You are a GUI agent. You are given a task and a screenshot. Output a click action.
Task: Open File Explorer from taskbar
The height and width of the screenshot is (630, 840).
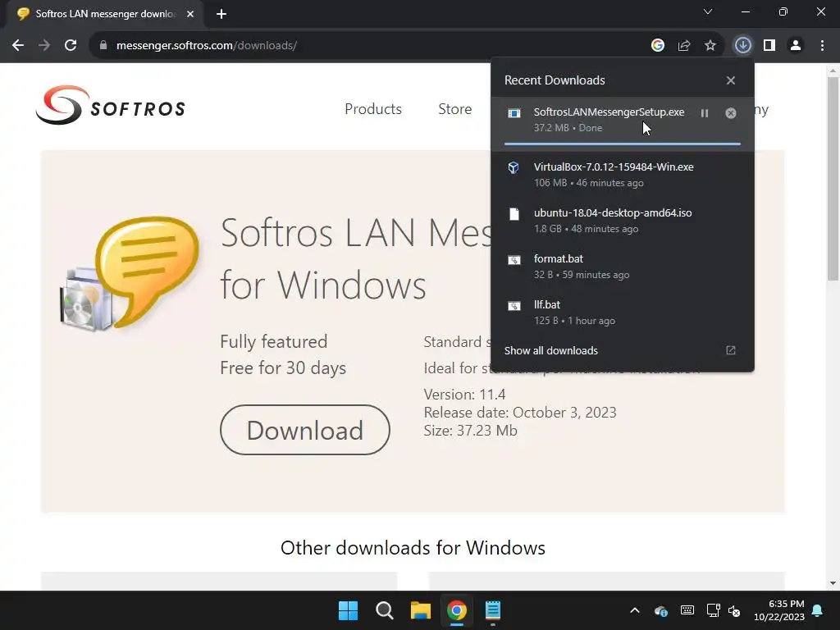tap(421, 610)
